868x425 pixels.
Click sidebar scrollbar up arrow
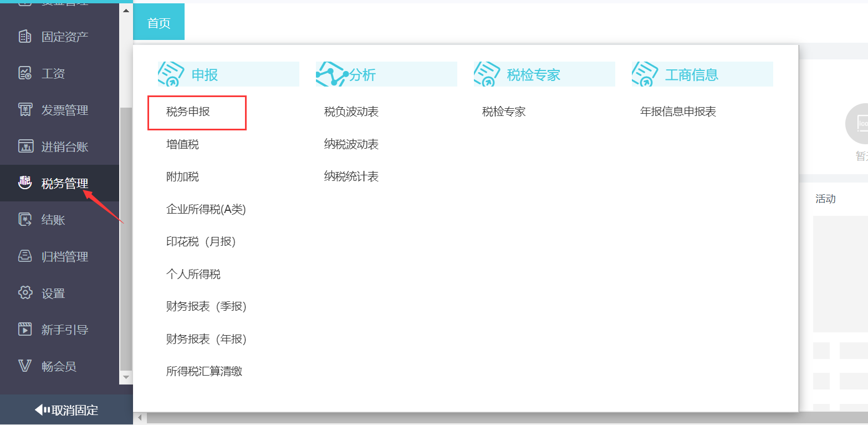(x=126, y=11)
